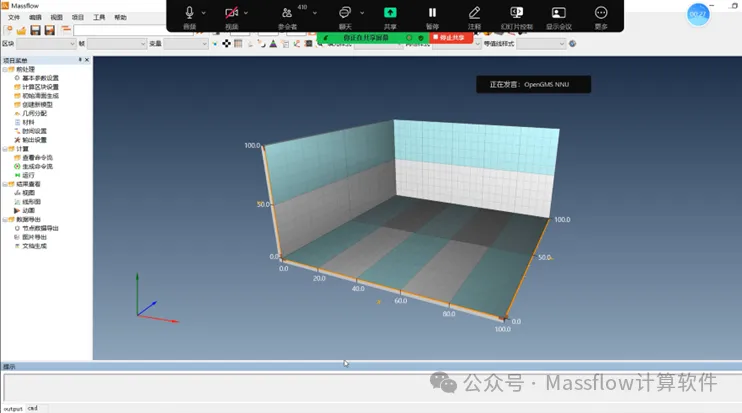Screen dimensions: 742x413
Task: Click the show meeting (显示会议) icon
Action: click(558, 13)
